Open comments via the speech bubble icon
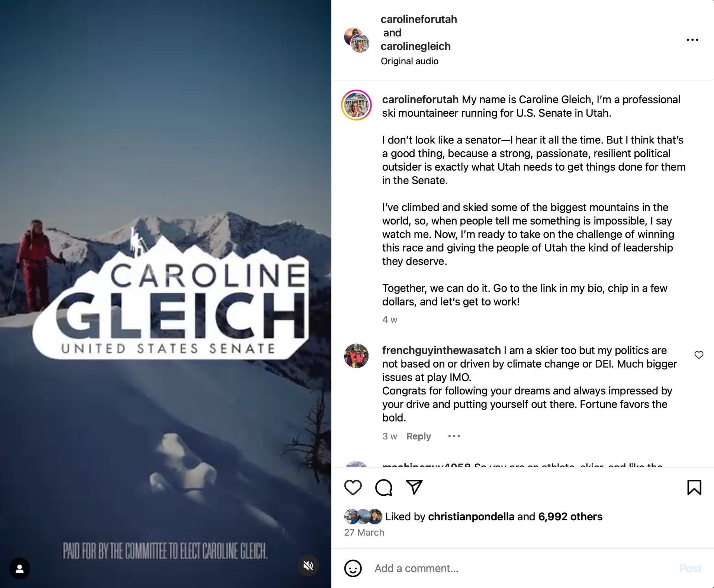Viewport: 714px width, 588px height. coord(383,487)
